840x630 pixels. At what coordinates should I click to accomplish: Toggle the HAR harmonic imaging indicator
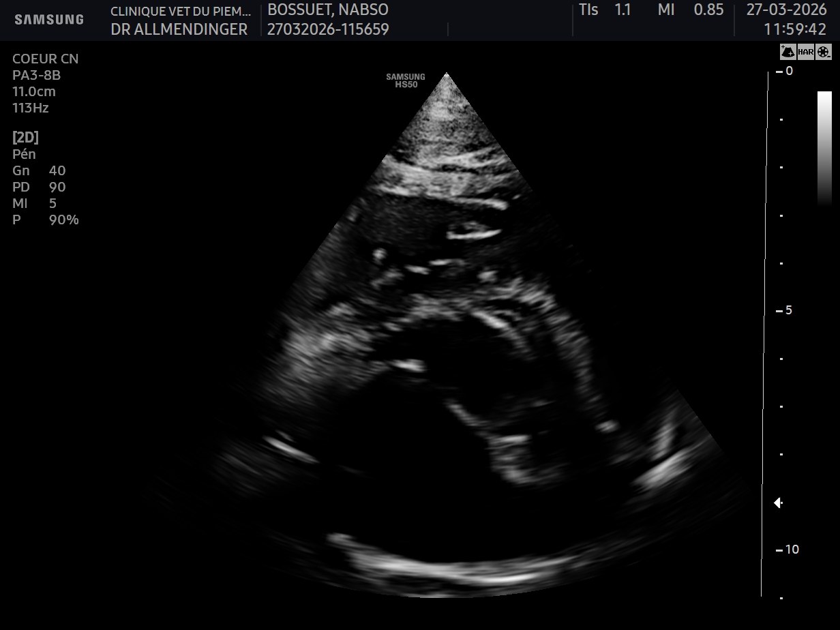click(x=806, y=52)
